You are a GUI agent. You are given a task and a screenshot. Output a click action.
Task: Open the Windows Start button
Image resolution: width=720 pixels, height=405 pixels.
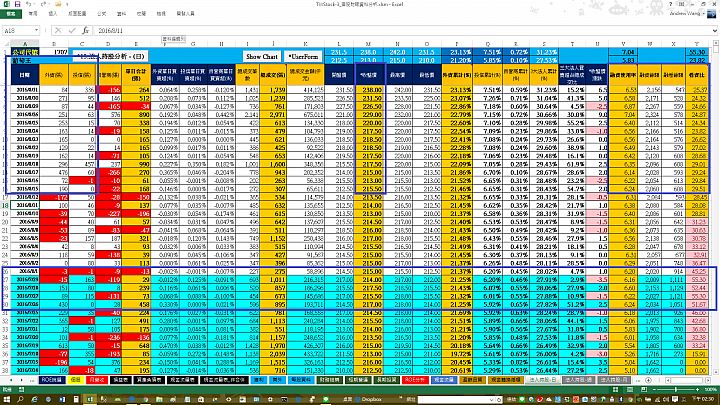[x=6, y=399]
